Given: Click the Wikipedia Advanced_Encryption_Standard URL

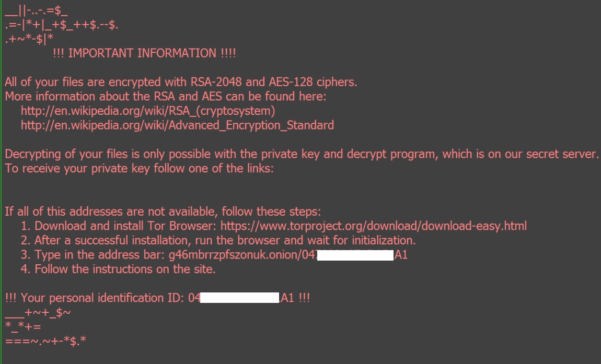Looking at the screenshot, I should [177, 125].
